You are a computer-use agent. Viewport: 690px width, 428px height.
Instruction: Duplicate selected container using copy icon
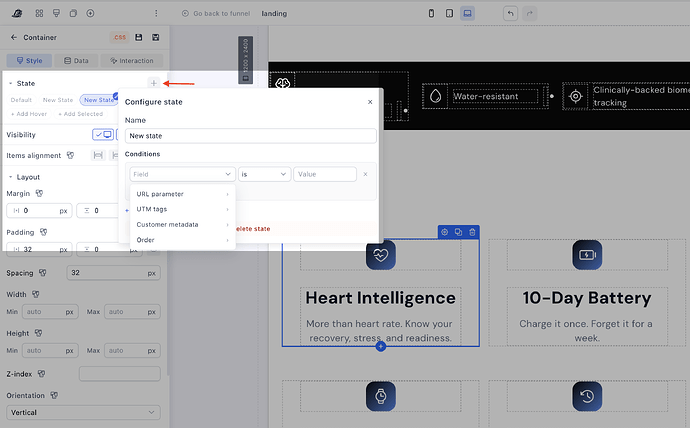[458, 232]
